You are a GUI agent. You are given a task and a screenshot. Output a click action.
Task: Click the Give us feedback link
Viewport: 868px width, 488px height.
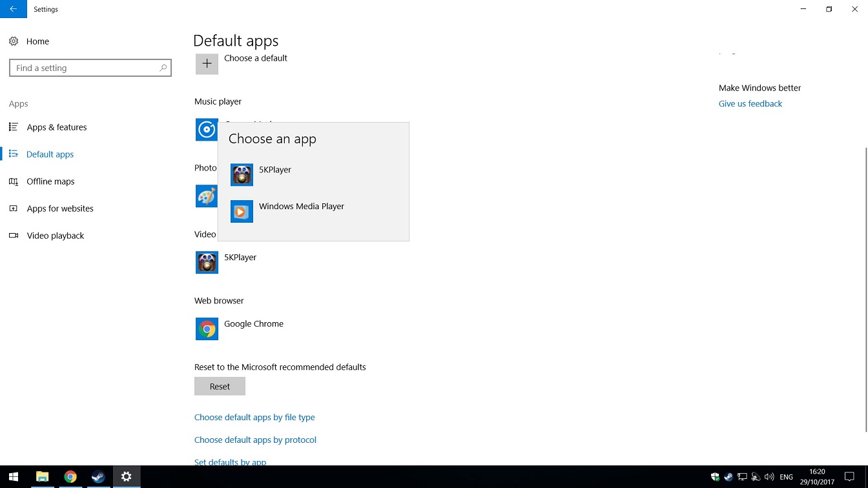point(750,103)
